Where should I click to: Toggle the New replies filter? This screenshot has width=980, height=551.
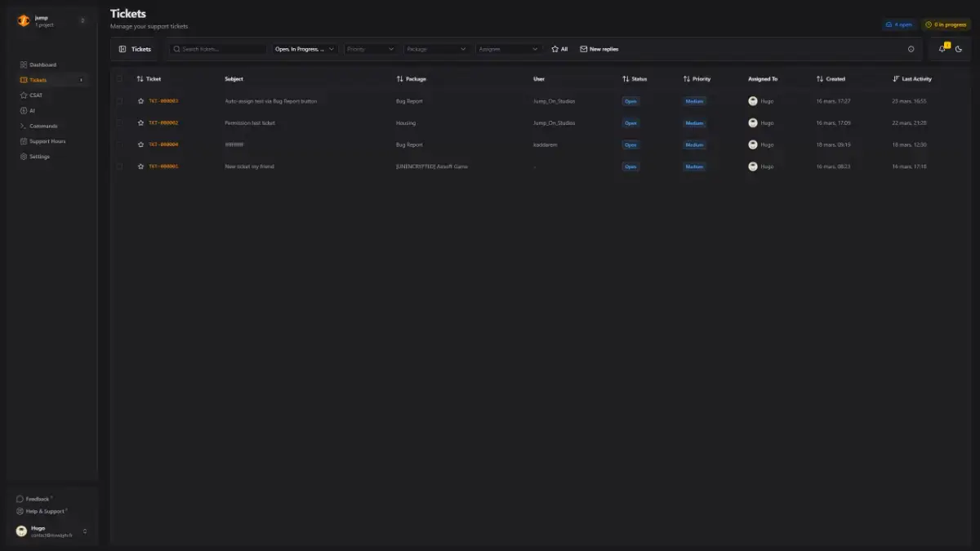click(x=599, y=49)
